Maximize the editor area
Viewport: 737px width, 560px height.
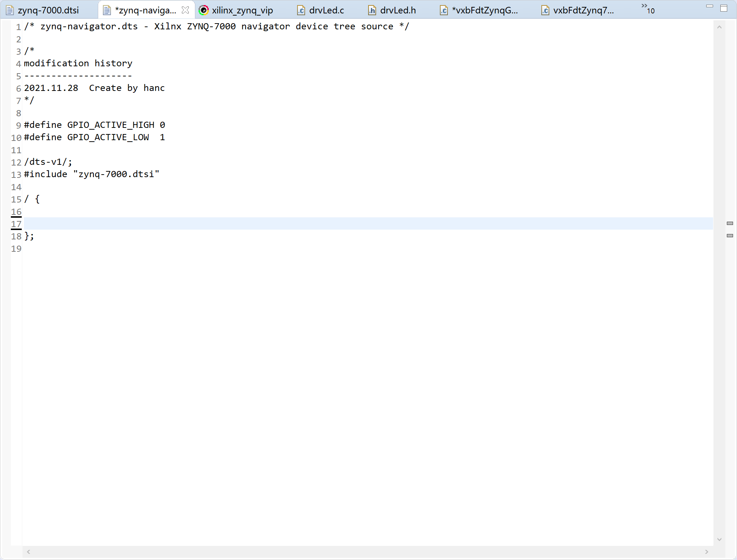pyautogui.click(x=724, y=8)
